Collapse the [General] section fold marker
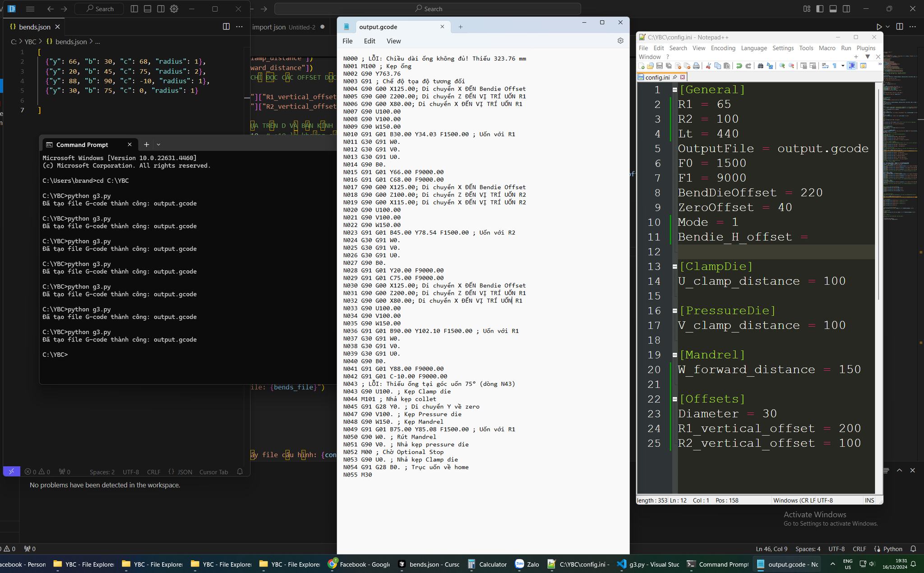This screenshot has width=924, height=573. [x=675, y=90]
